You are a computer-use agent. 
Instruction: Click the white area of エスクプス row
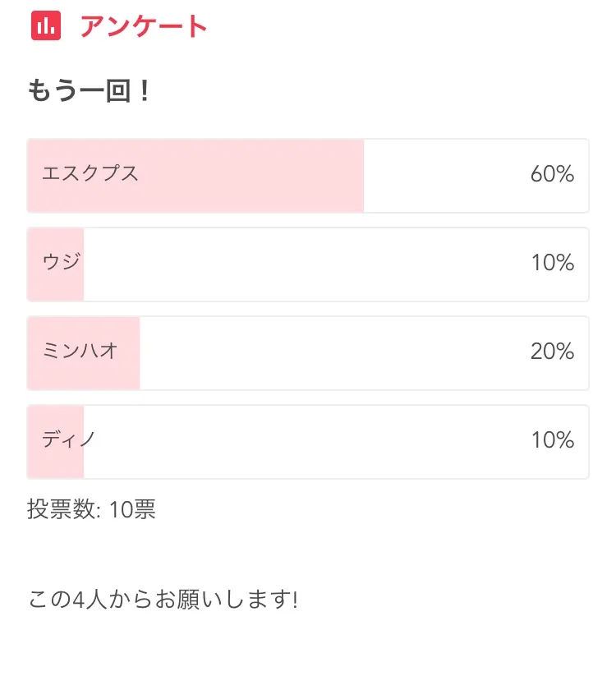(x=444, y=176)
